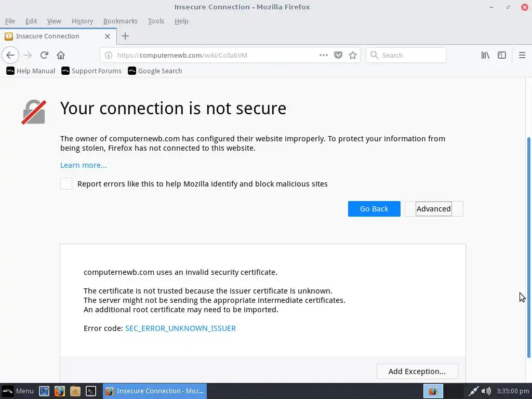Image resolution: width=532 pixels, height=399 pixels.
Task: Select the Insecure Connection tab
Action: (x=58, y=36)
